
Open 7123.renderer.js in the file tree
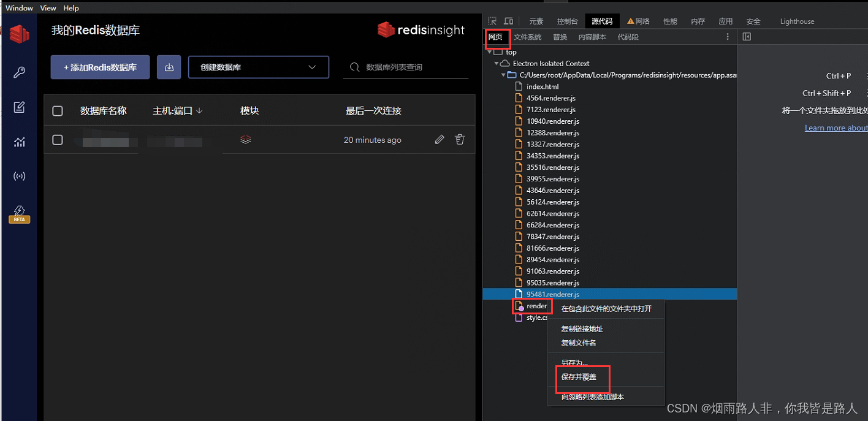coord(551,110)
